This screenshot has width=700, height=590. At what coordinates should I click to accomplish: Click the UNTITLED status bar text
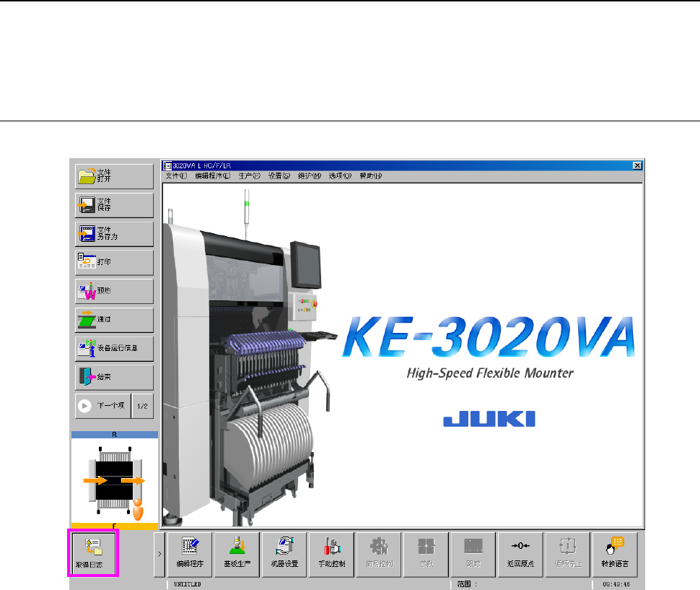click(x=188, y=584)
